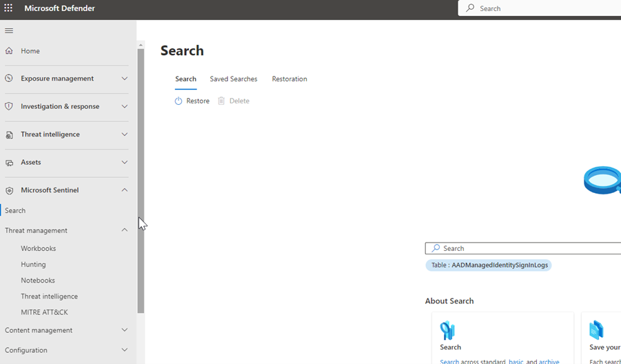Collapse Threat management chevron
Screen dimensions: 621x364
coord(124,230)
